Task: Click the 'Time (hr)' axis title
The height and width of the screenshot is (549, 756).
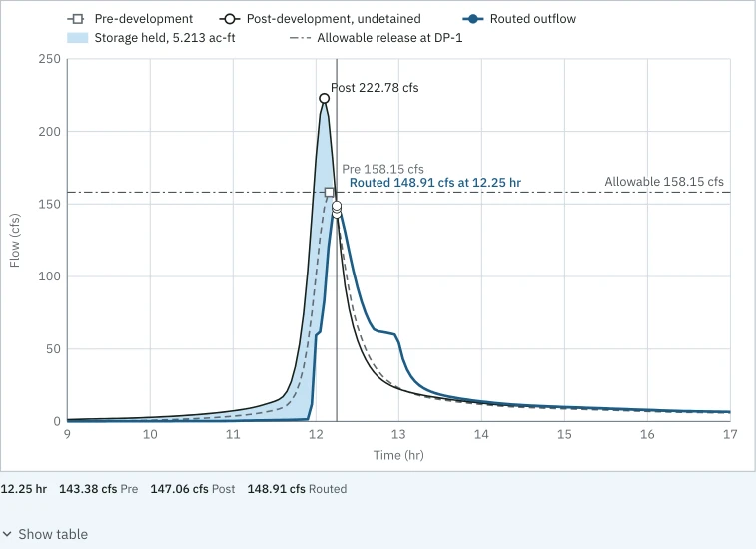Action: tap(398, 455)
